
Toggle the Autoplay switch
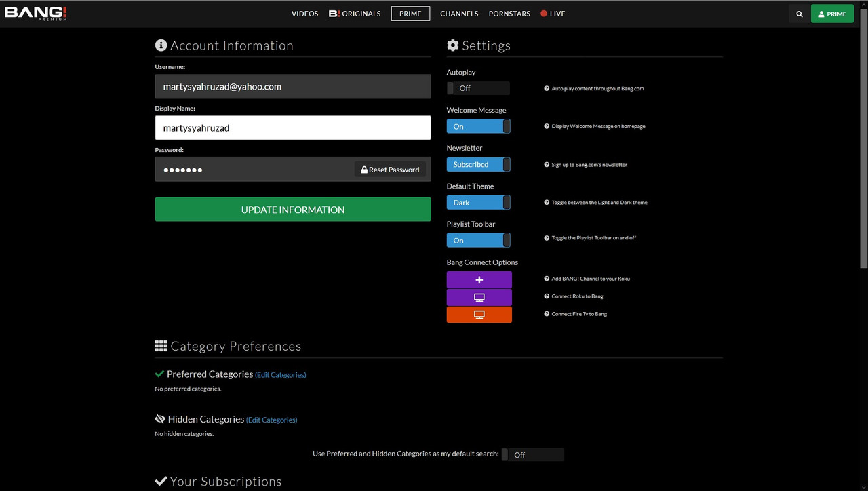[479, 88]
